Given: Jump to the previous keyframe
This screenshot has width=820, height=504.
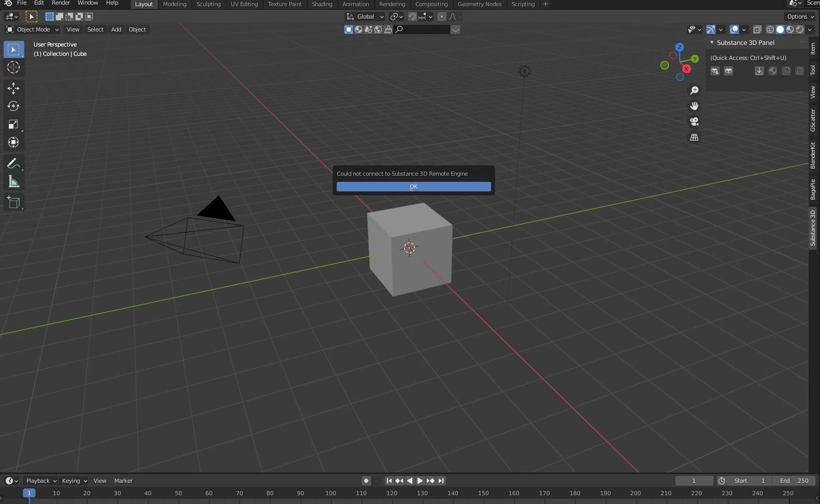Looking at the screenshot, I should (399, 481).
